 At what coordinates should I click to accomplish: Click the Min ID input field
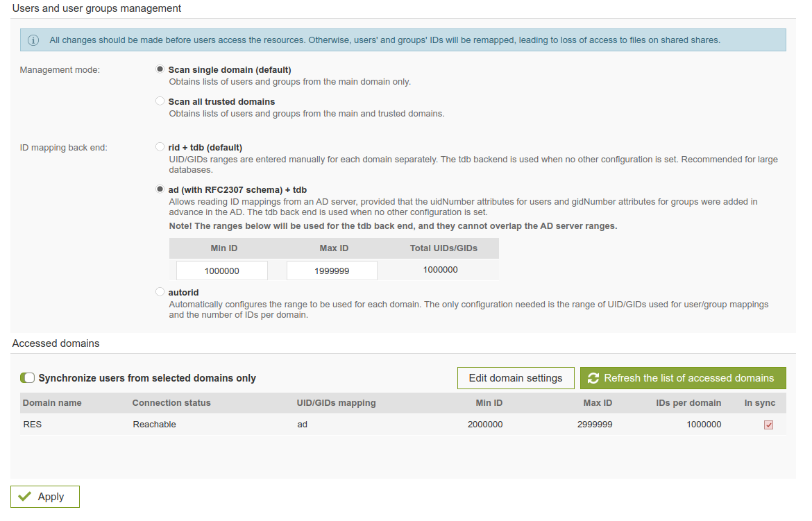point(222,271)
